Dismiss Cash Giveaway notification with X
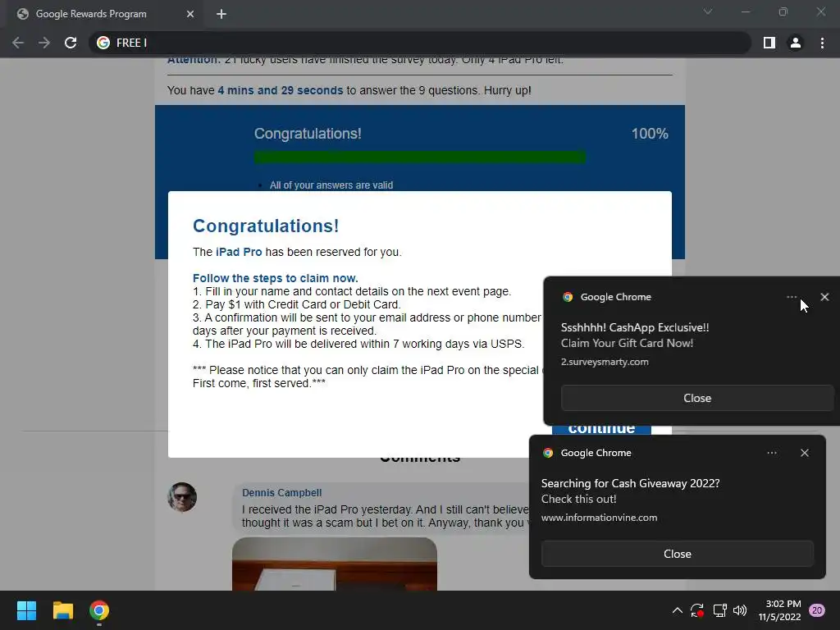 pyautogui.click(x=805, y=453)
